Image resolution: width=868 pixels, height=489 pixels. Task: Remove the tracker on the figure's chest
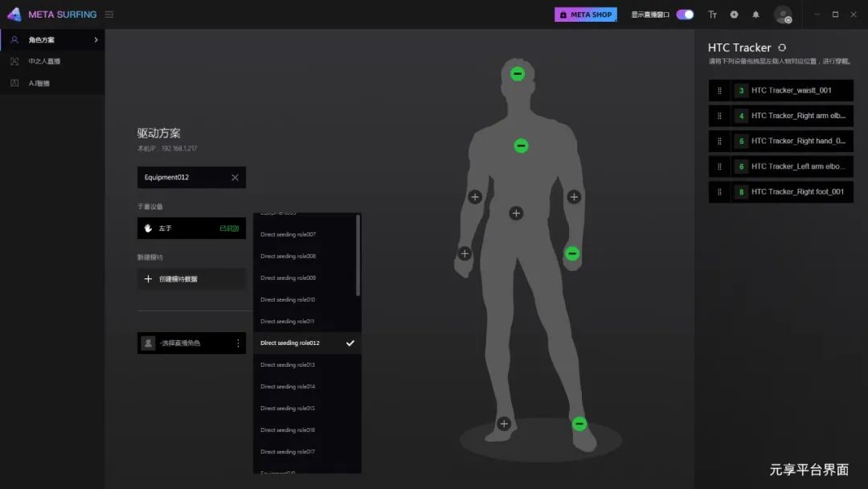click(521, 146)
